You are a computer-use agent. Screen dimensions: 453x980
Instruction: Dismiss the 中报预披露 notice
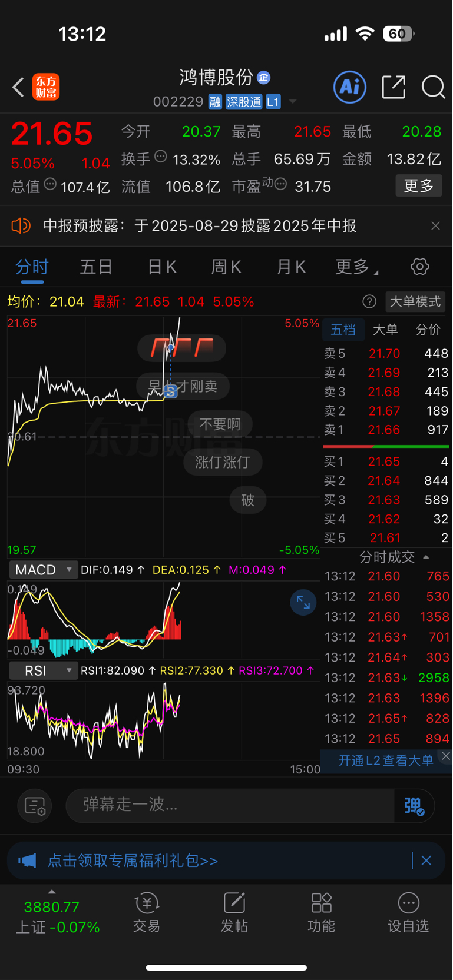tap(435, 226)
